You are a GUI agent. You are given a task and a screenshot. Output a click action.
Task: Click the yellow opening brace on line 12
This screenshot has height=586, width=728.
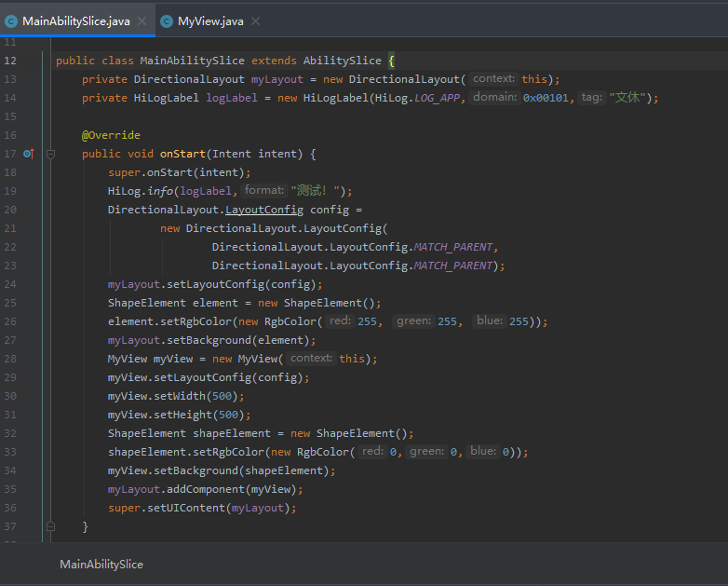coord(391,61)
